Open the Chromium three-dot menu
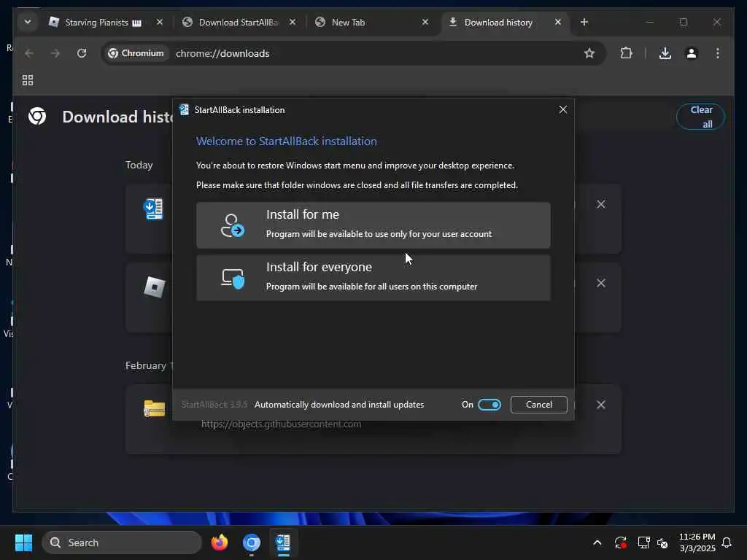747x560 pixels. pos(718,53)
